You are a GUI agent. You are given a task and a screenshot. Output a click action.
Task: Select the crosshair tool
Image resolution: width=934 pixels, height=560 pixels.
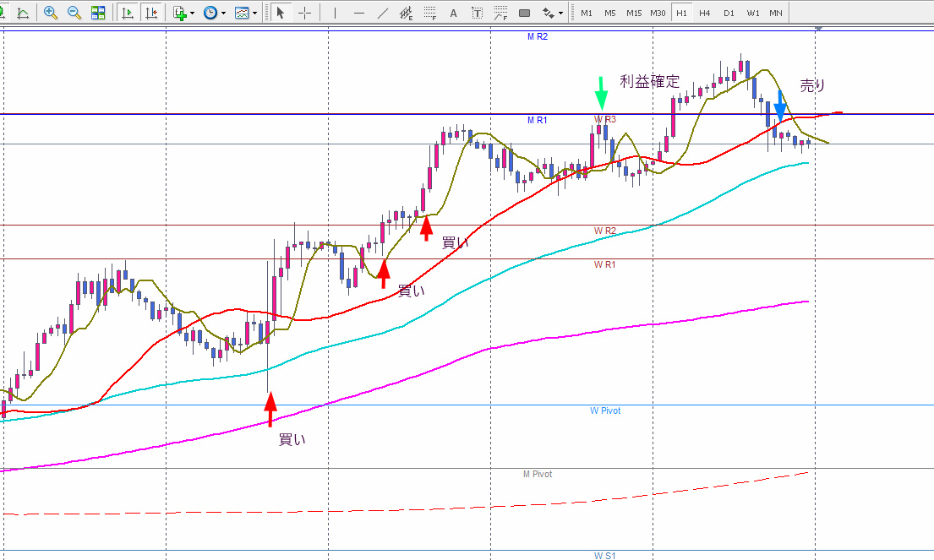pos(304,13)
